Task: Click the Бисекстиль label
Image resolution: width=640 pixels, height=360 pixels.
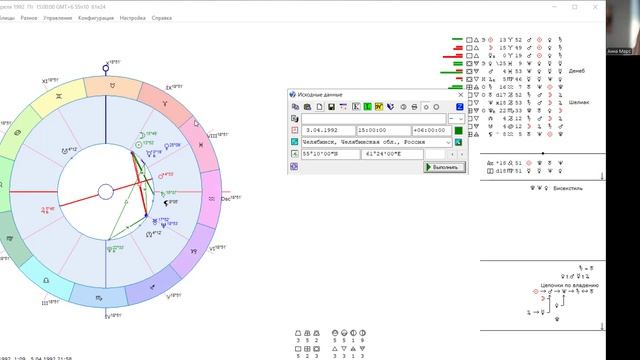Action: click(x=568, y=188)
